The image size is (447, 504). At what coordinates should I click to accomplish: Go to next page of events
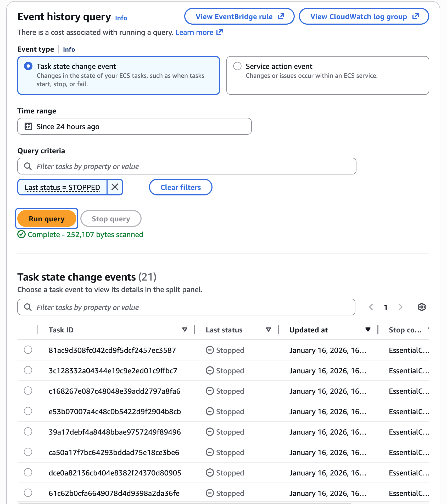pyautogui.click(x=400, y=307)
